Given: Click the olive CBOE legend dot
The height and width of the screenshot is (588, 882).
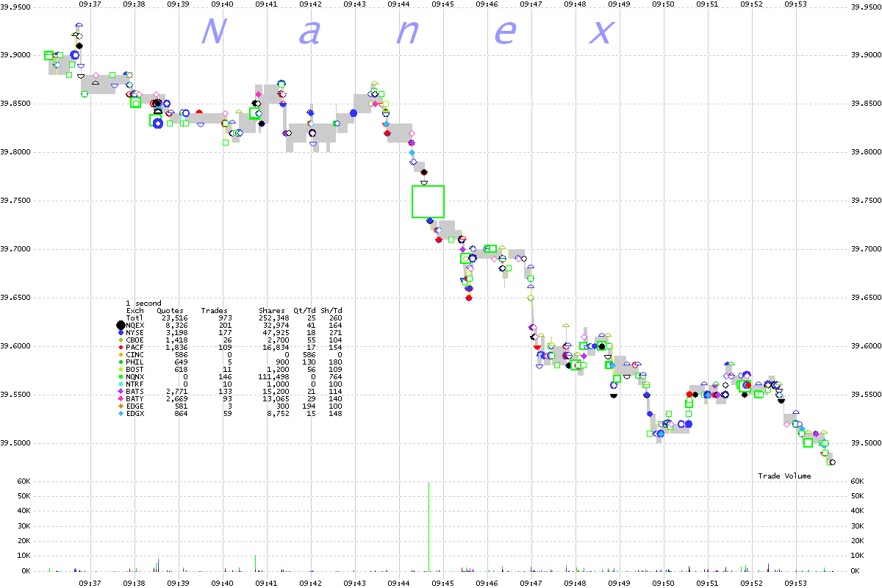Looking at the screenshot, I should pyautogui.click(x=121, y=340).
